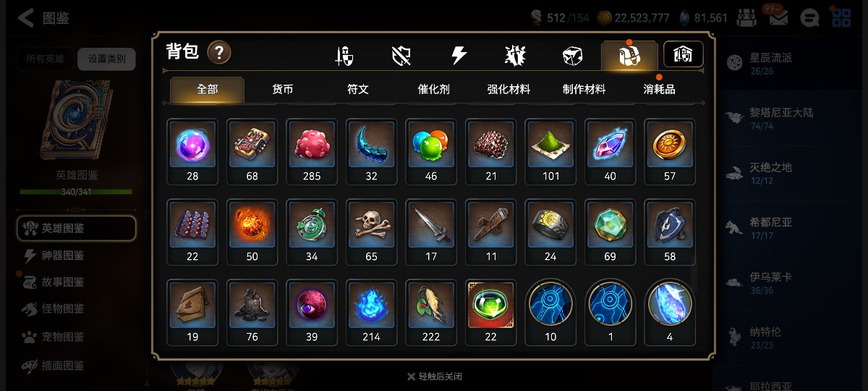The height and width of the screenshot is (391, 868).
Task: Click 轻触后关闭 to close the popup
Action: tap(434, 377)
